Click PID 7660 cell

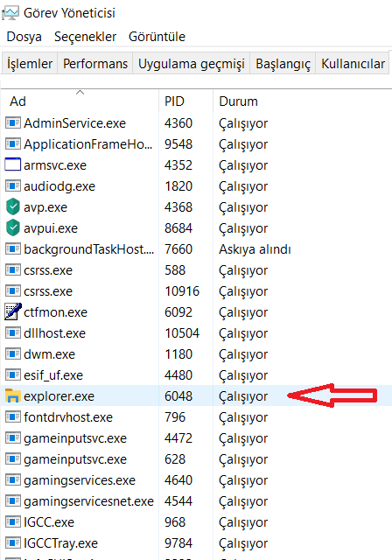point(178,249)
